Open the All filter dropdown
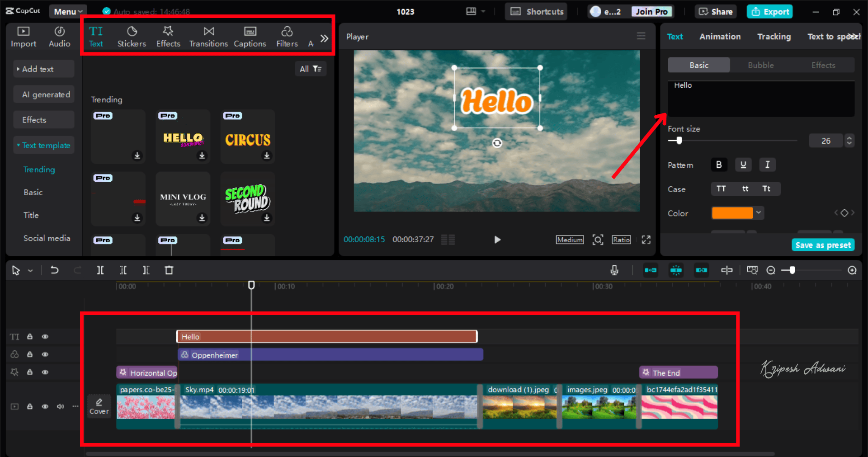Viewport: 868px width, 457px height. (310, 69)
